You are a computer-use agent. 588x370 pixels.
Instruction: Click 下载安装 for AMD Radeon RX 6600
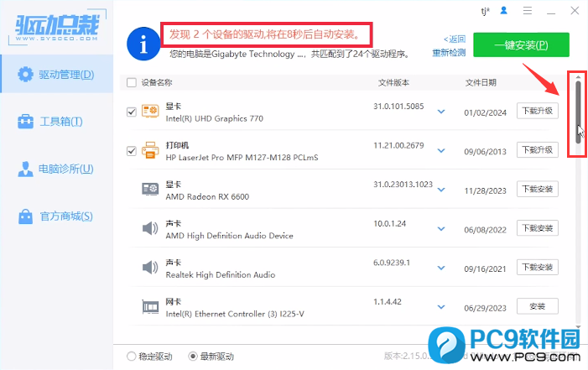coord(538,189)
